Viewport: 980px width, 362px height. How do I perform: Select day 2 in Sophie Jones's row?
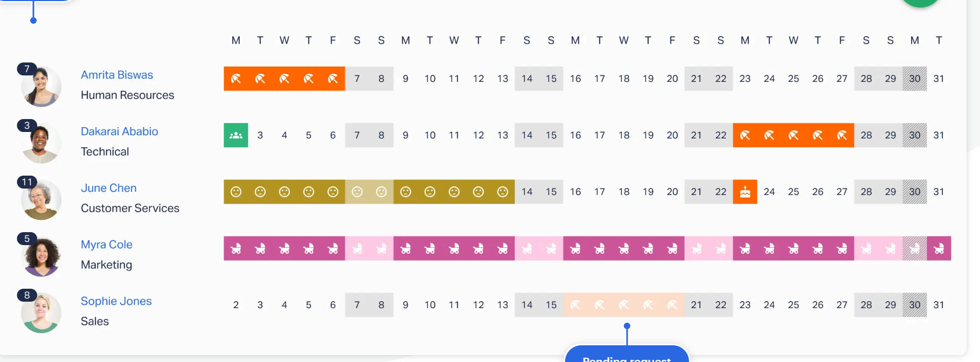pos(236,305)
